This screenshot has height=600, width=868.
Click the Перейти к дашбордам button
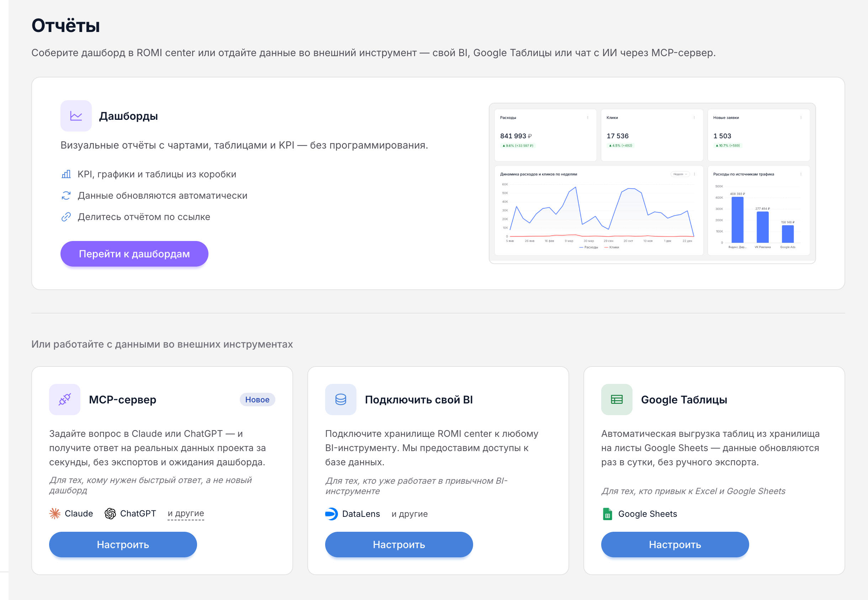pos(134,254)
